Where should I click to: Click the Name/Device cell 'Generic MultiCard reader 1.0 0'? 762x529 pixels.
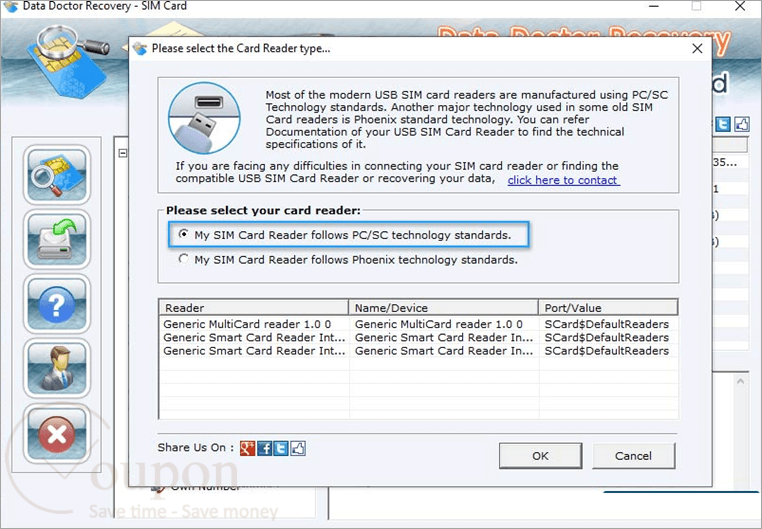pos(439,324)
